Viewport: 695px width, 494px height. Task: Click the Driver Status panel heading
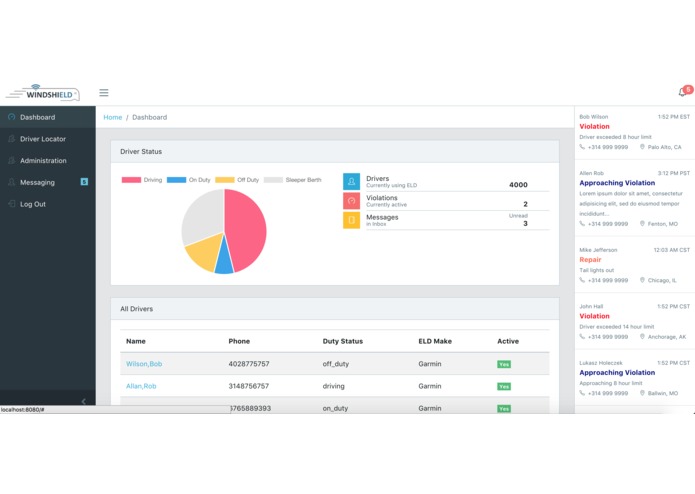pyautogui.click(x=141, y=152)
